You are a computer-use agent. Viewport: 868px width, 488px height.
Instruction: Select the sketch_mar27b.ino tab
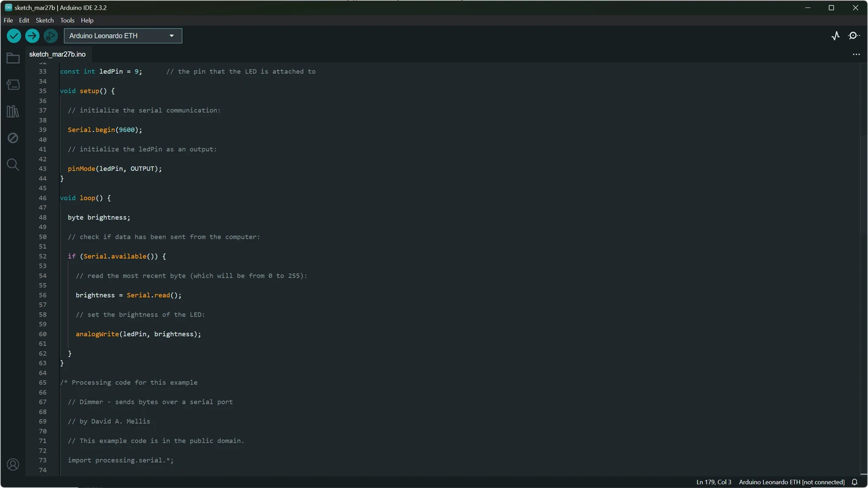tap(57, 54)
